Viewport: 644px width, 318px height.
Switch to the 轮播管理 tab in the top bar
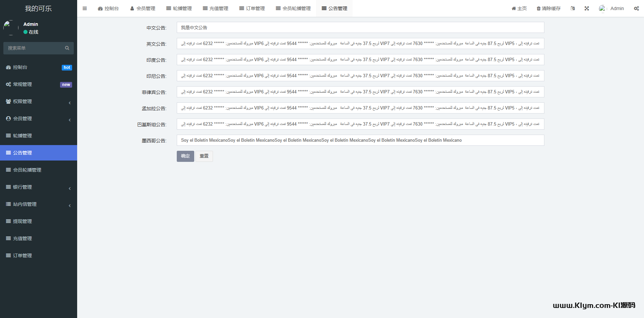(179, 8)
